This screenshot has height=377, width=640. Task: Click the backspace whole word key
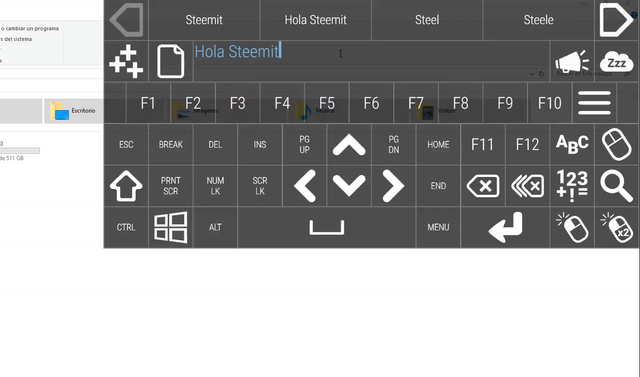pyautogui.click(x=527, y=186)
